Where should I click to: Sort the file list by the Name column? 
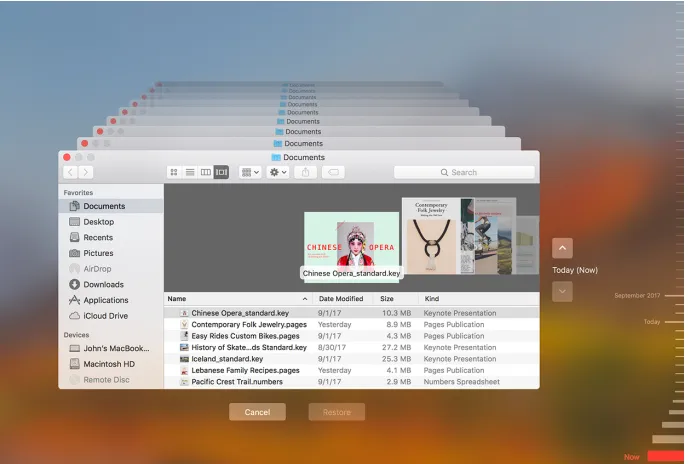click(x=238, y=298)
